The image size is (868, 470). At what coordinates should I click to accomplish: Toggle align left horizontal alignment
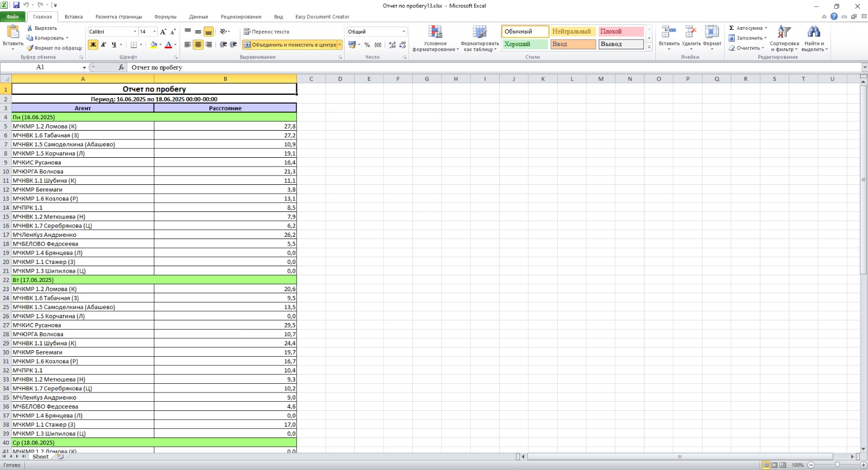pyautogui.click(x=188, y=45)
